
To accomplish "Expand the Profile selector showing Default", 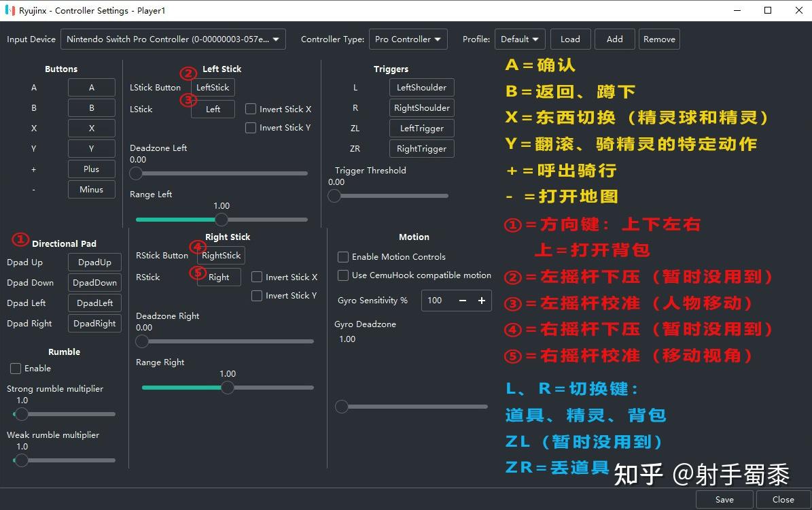I will click(519, 39).
